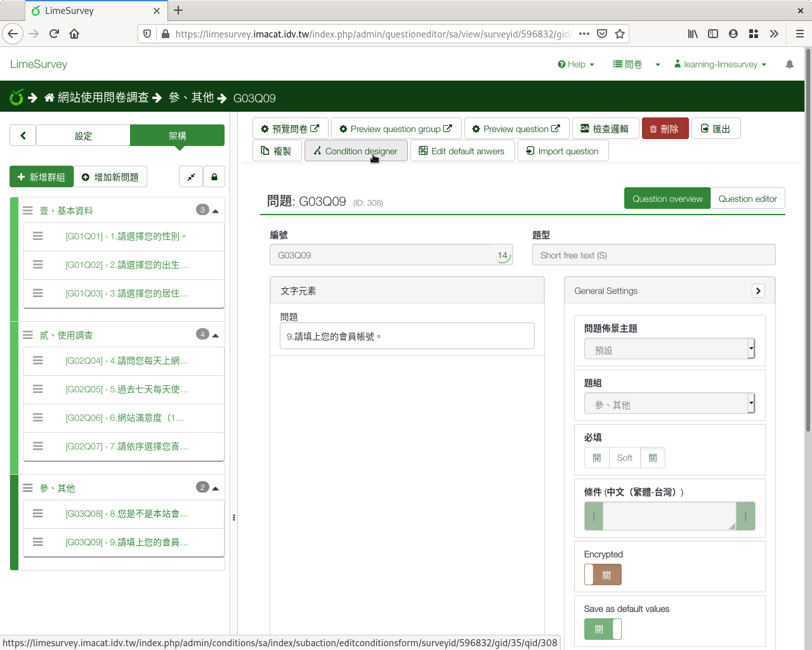Image resolution: width=812 pixels, height=650 pixels.
Task: Click drag handle of G02Q04 question
Action: coord(38,361)
